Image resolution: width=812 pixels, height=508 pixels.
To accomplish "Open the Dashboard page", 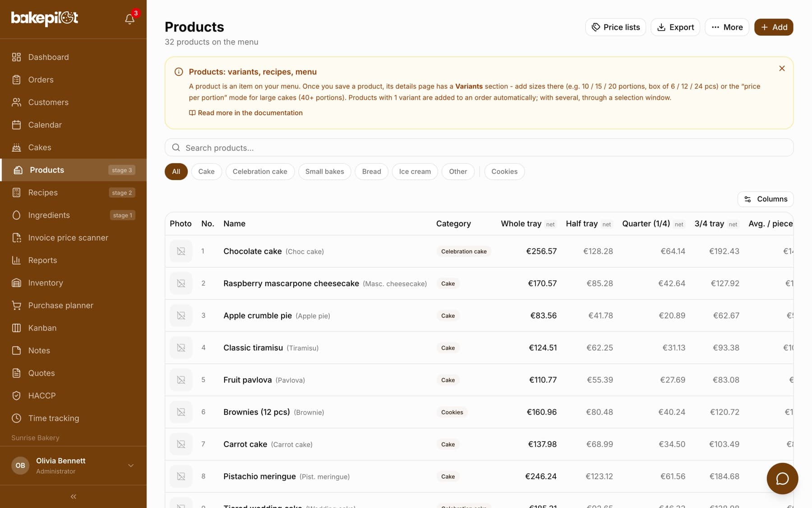I will pyautogui.click(x=73, y=57).
